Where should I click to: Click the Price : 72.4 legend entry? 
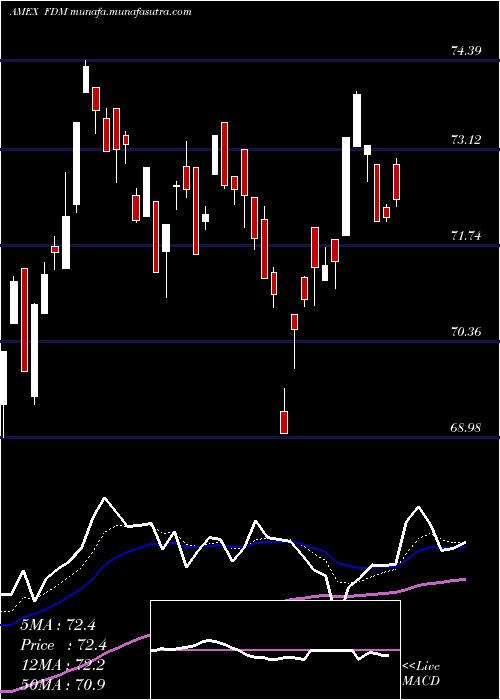click(x=63, y=645)
